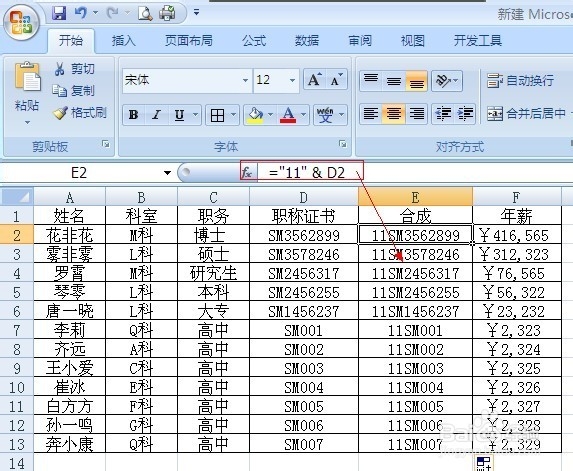Switch to the 插入 tab
This screenshot has height=471, width=573.
click(124, 40)
